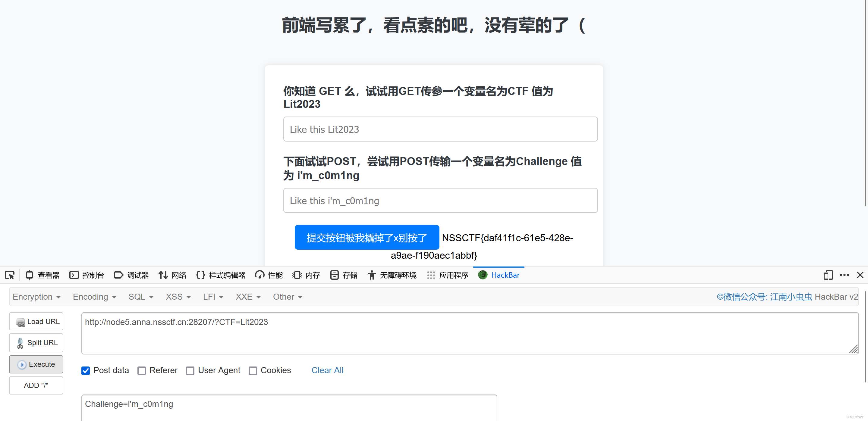The image size is (868, 421).
Task: Open the Style Editor (样式编辑器) panel
Action: pyautogui.click(x=221, y=275)
